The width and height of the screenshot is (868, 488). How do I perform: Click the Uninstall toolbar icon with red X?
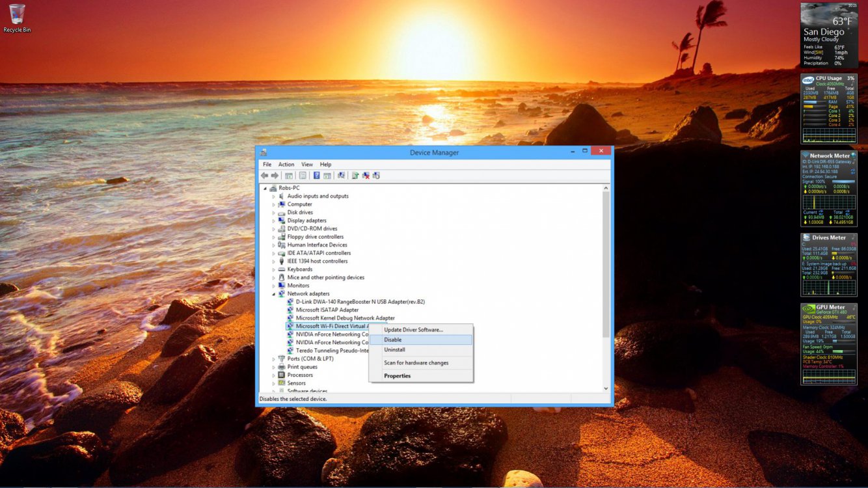point(366,176)
